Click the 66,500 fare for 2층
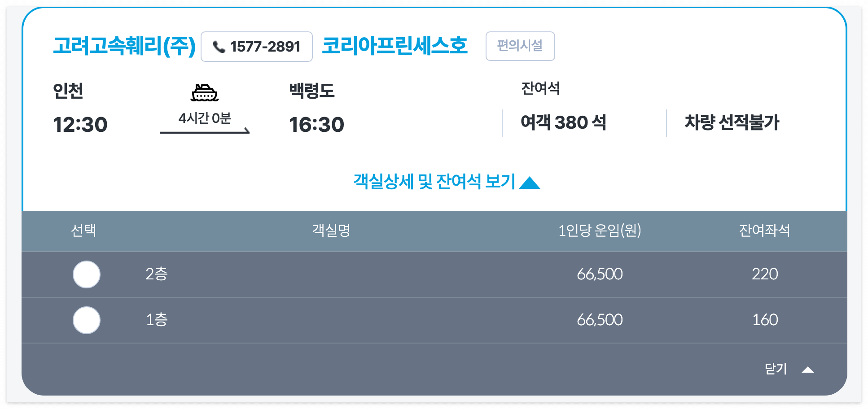 (x=600, y=274)
